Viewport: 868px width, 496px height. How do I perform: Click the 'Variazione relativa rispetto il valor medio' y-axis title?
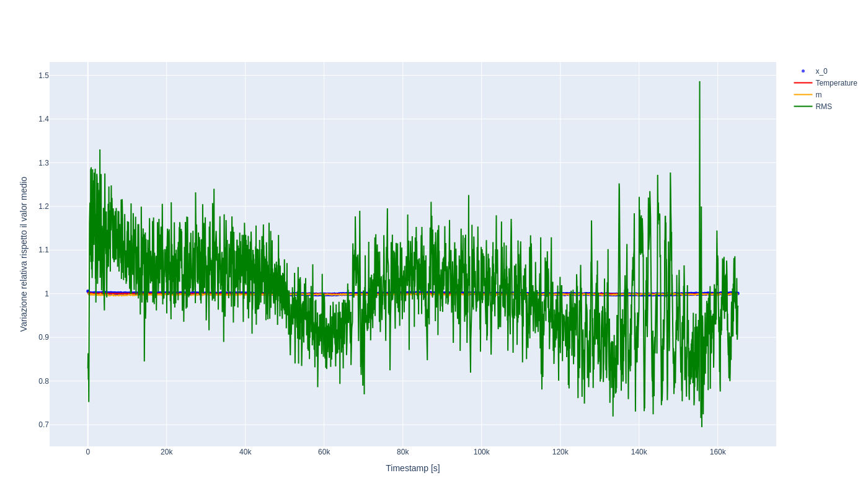[x=24, y=254]
